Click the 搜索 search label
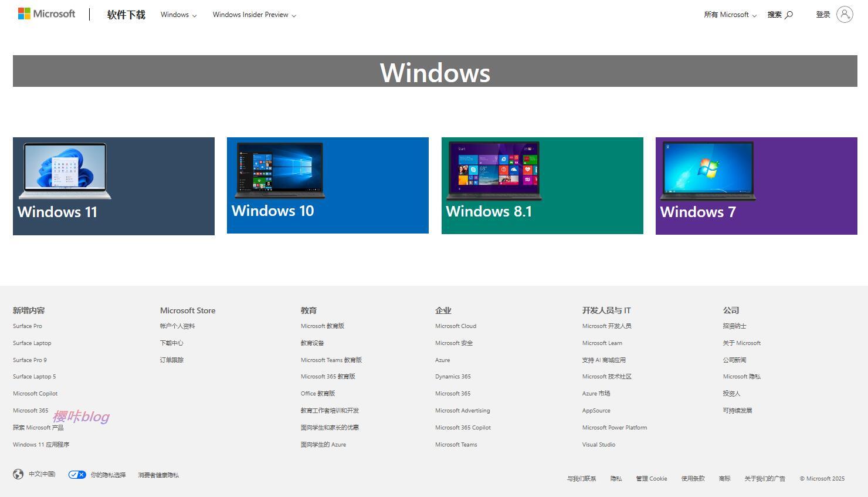The height and width of the screenshot is (497, 868). 775,15
